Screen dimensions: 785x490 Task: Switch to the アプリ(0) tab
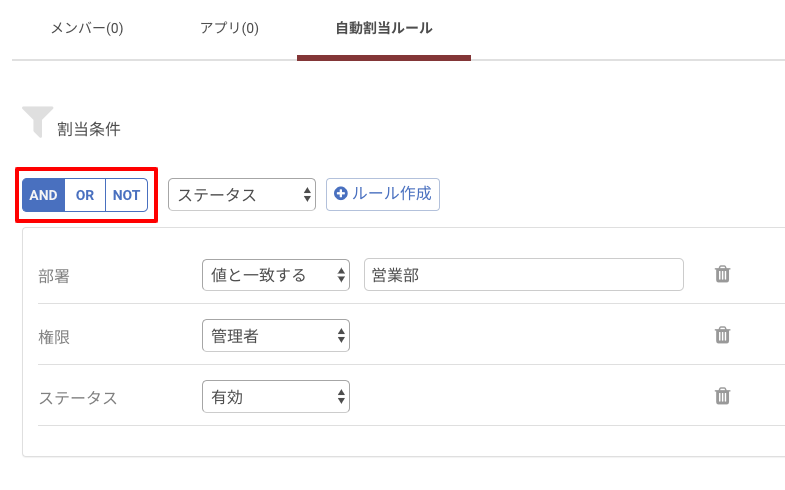(x=229, y=28)
